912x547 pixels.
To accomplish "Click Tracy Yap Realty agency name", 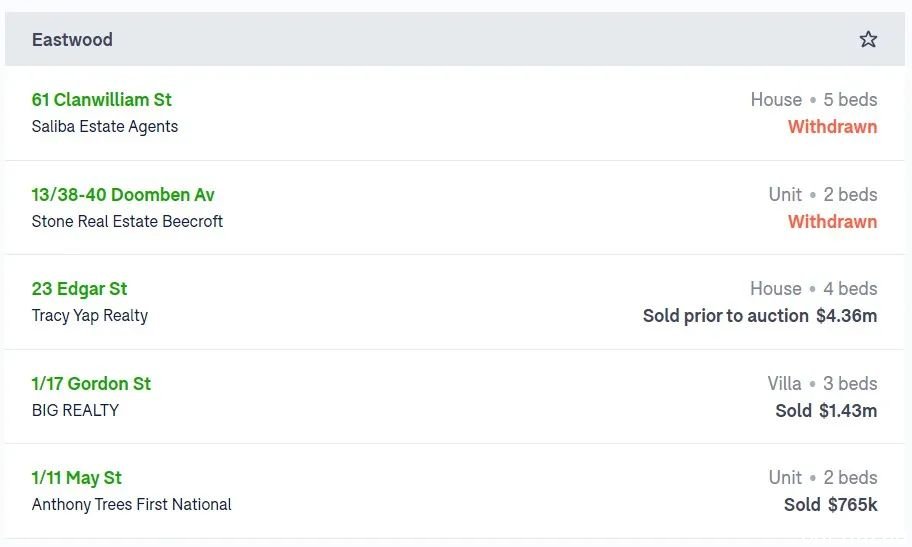I will (90, 316).
